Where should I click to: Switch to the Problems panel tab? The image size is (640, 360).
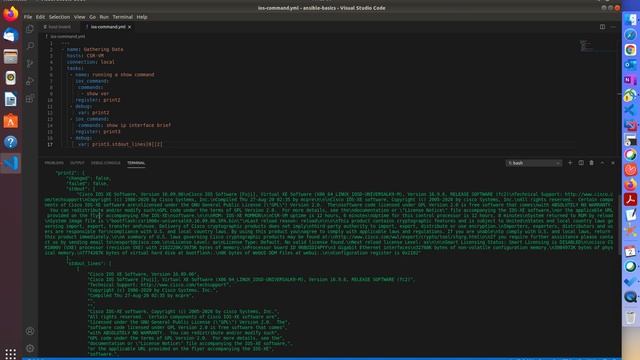click(54, 163)
